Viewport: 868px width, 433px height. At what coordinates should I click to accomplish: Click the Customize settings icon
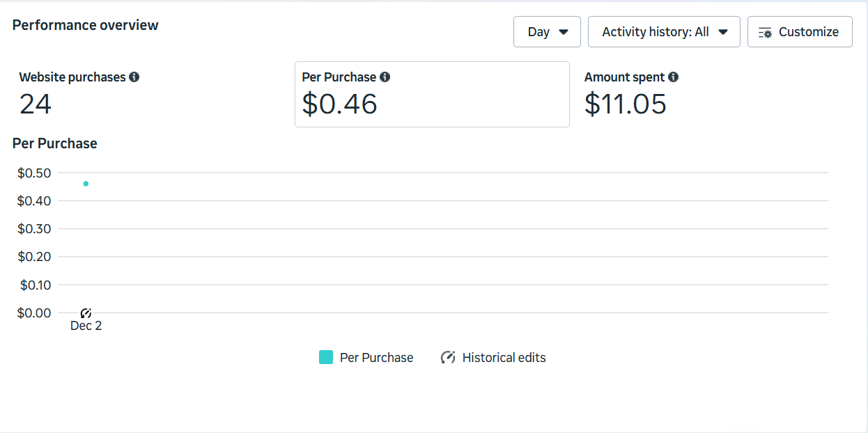[x=765, y=33]
